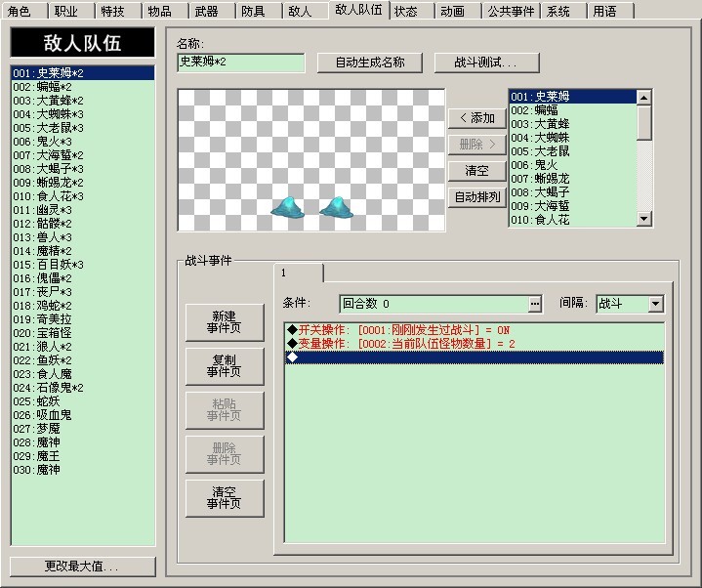Select troop 002:蝙蝠*2
This screenshot has width=702, height=588.
point(83,87)
